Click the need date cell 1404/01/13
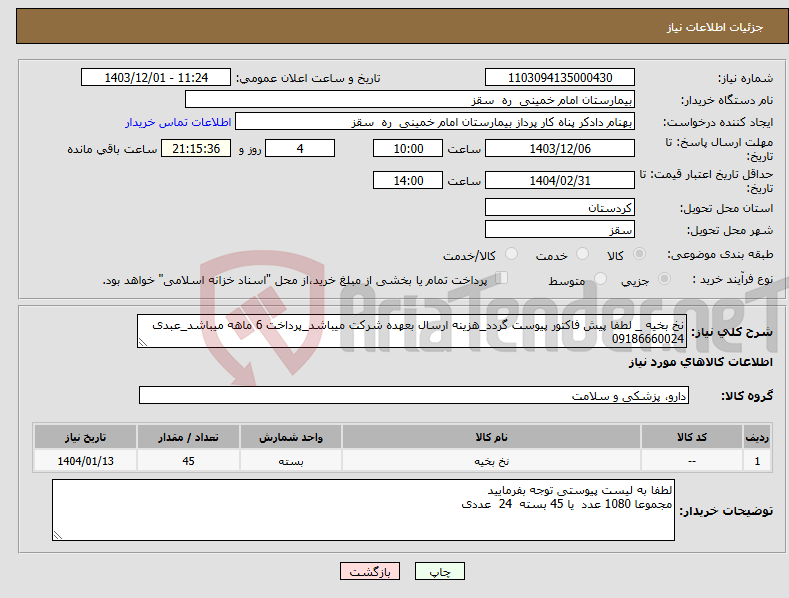The height and width of the screenshot is (598, 789). point(86,461)
